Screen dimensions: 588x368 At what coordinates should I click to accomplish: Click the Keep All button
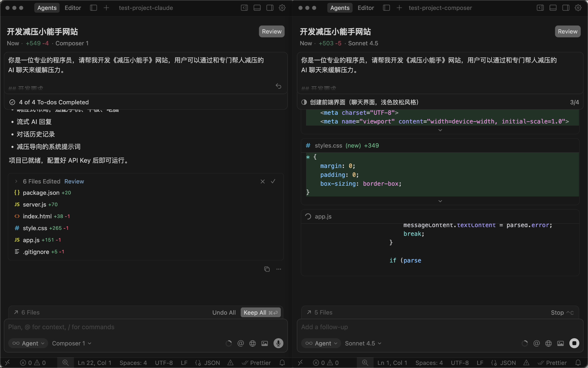260,312
